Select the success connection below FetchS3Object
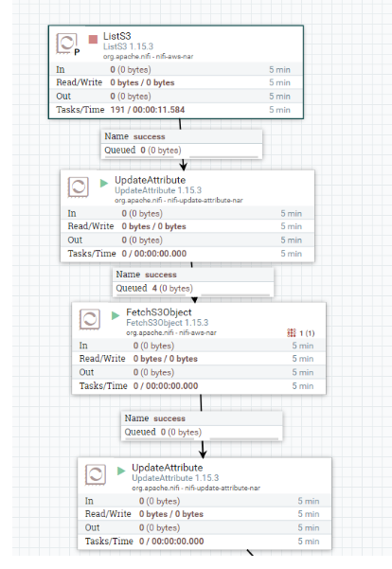The image size is (392, 569). 202,426
